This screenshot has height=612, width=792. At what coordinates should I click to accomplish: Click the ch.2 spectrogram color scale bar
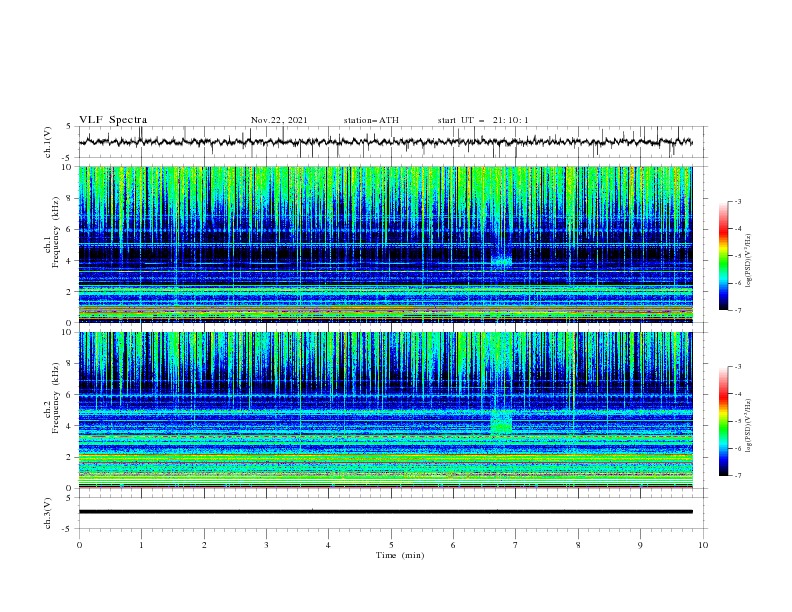coord(723,421)
